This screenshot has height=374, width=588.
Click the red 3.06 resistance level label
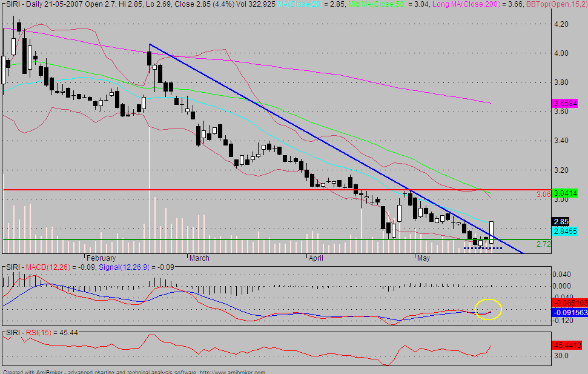pyautogui.click(x=543, y=194)
